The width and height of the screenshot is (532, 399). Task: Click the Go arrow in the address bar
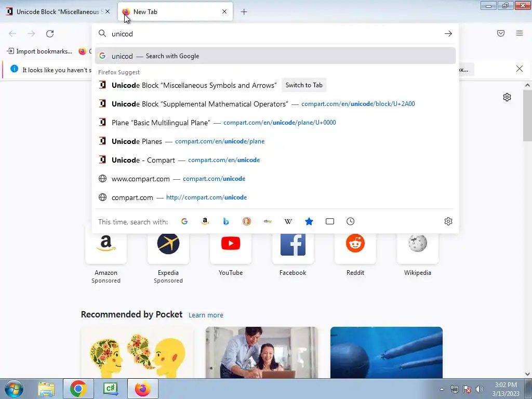tap(448, 34)
